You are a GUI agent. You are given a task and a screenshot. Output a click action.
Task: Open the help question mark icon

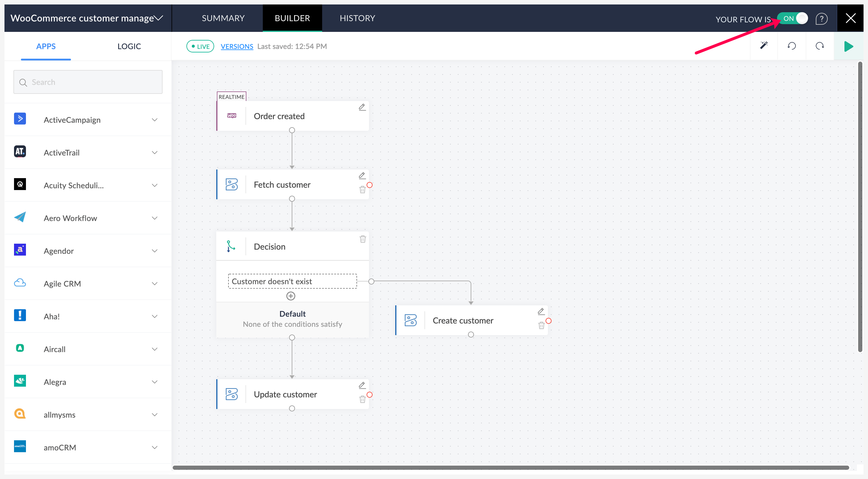tap(821, 18)
